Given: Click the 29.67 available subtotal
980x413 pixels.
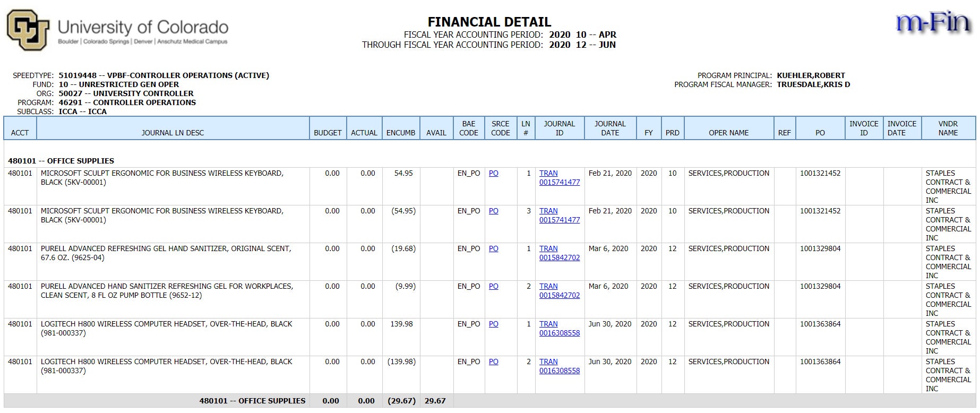Looking at the screenshot, I should (x=435, y=401).
